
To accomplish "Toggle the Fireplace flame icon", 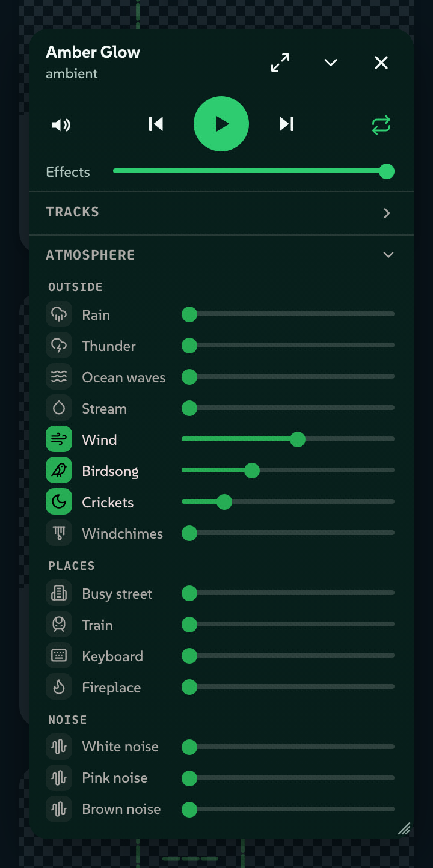I will tap(59, 687).
